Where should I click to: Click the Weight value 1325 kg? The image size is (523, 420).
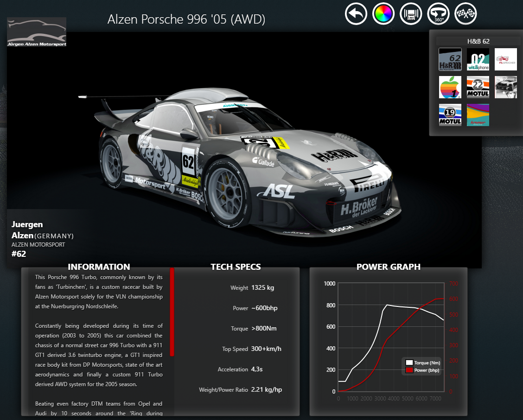pyautogui.click(x=262, y=287)
